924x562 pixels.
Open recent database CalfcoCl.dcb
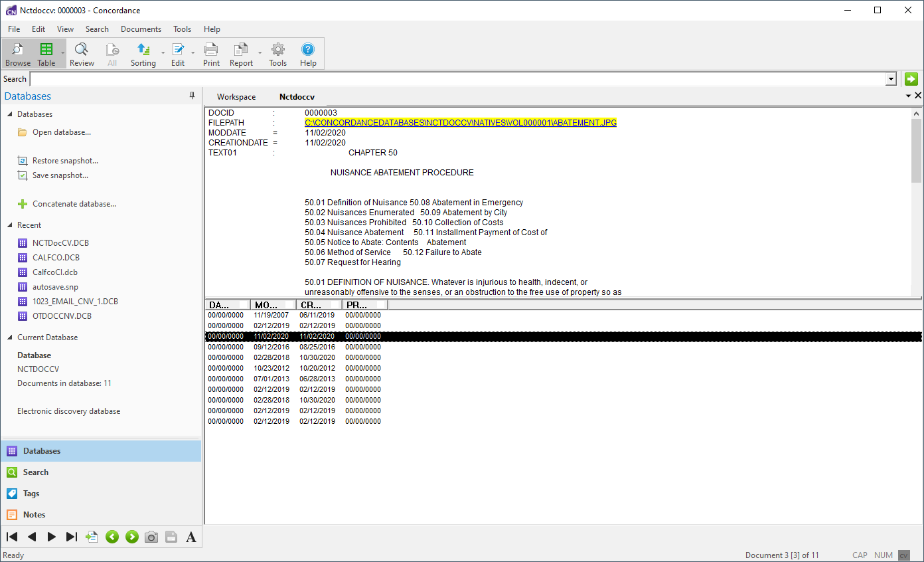pos(54,272)
